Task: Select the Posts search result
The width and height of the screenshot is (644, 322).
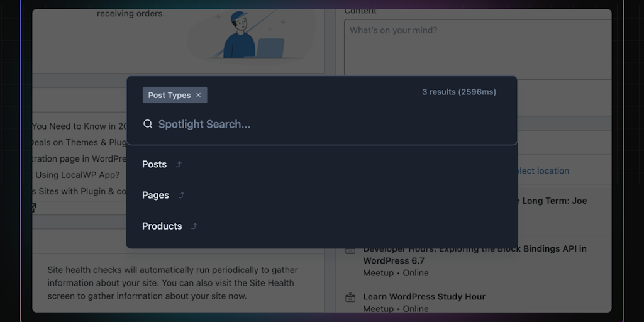Action: click(x=155, y=164)
